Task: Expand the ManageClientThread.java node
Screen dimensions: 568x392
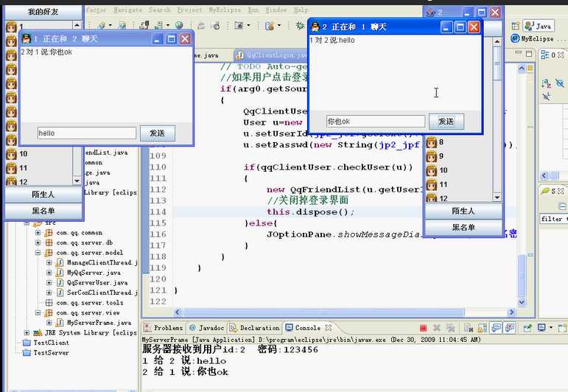Action: click(49, 262)
